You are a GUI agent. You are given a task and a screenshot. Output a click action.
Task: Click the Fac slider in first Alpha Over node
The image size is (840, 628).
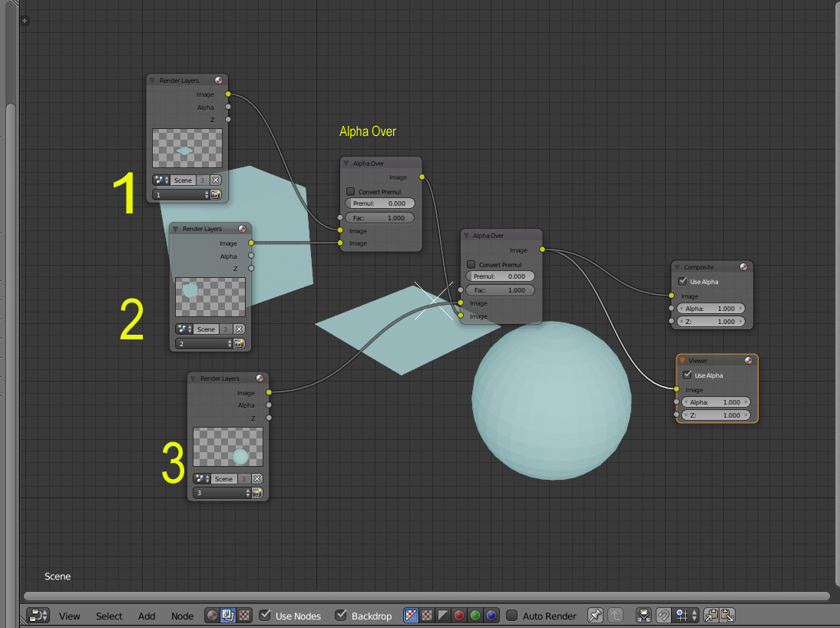coord(380,218)
